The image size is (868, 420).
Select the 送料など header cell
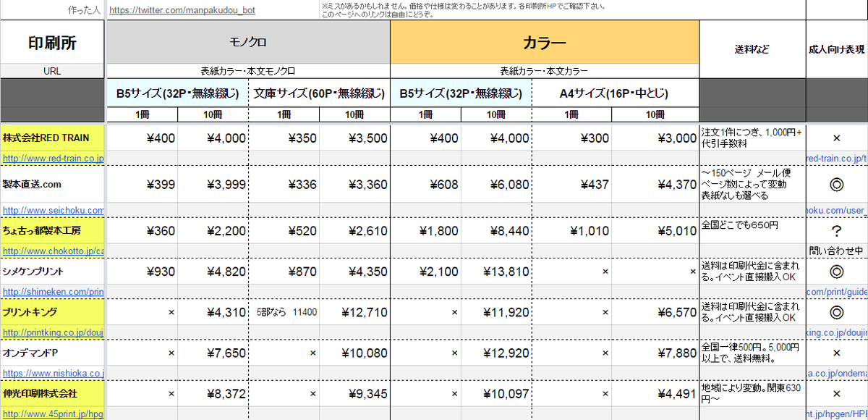(x=752, y=49)
